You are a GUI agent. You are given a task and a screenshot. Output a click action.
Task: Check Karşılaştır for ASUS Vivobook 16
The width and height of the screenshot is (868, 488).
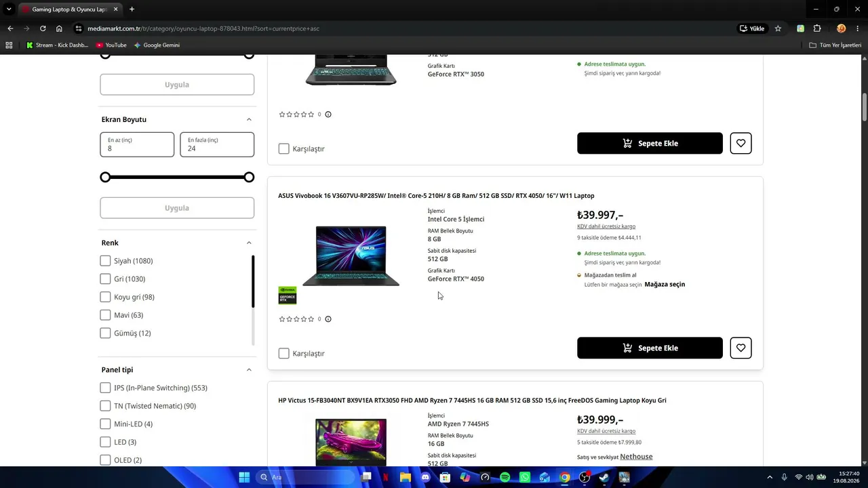(x=284, y=353)
